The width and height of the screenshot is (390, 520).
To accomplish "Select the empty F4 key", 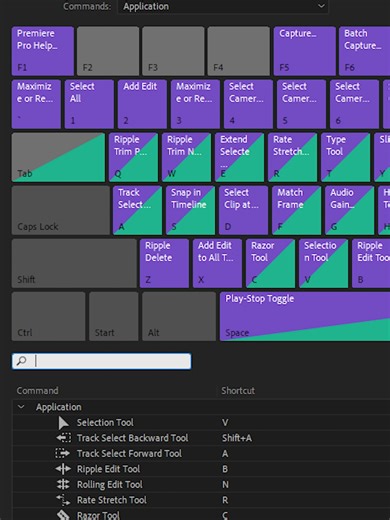I will (x=239, y=51).
